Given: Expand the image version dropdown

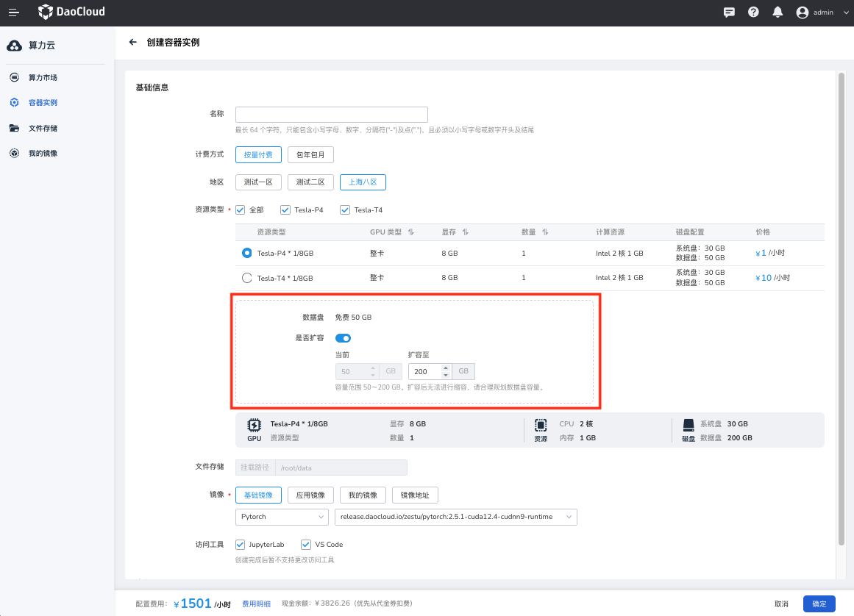Looking at the screenshot, I should click(455, 517).
